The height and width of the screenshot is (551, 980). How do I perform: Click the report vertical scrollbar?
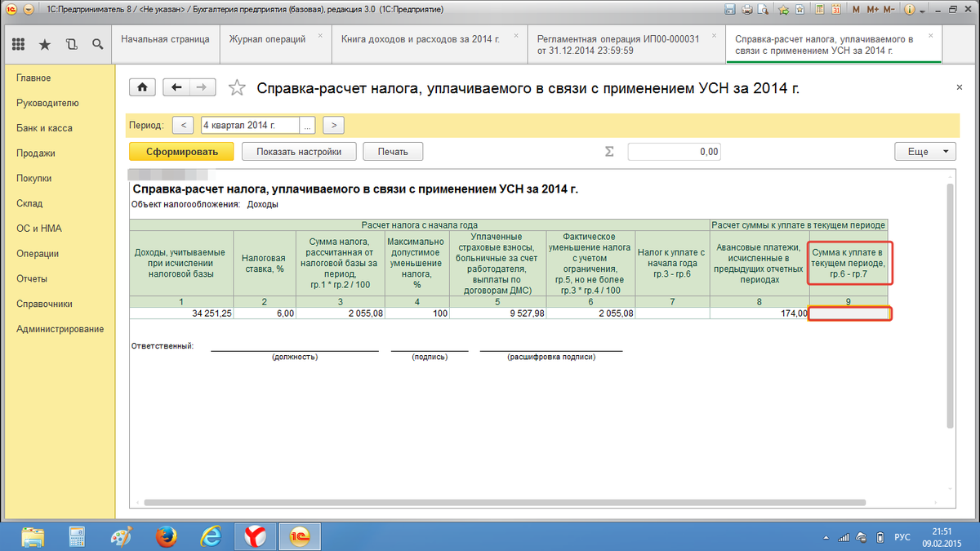(949, 305)
